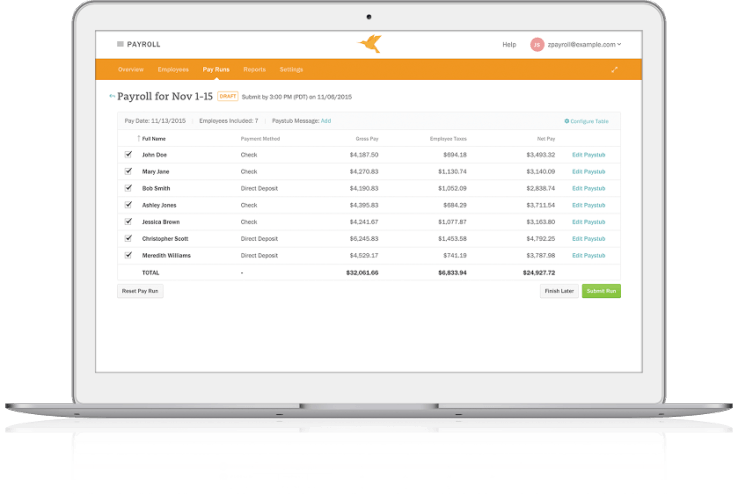Click Reset Pay Run button

[x=140, y=291]
